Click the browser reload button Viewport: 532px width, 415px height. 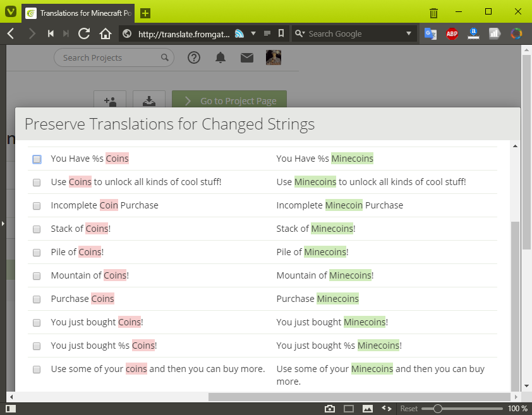click(84, 33)
